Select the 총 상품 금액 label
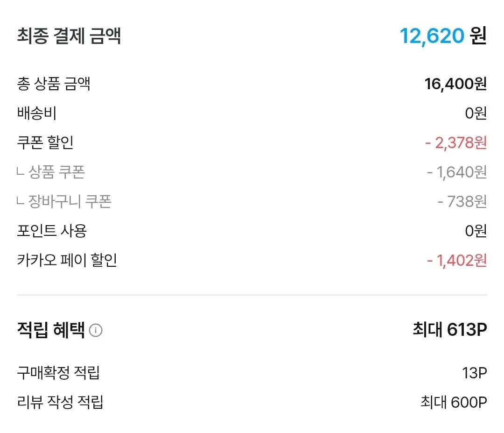This screenshot has width=504, height=433. (x=53, y=84)
